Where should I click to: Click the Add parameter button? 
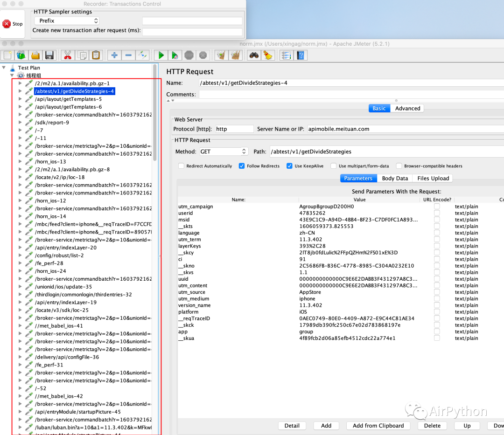click(326, 426)
